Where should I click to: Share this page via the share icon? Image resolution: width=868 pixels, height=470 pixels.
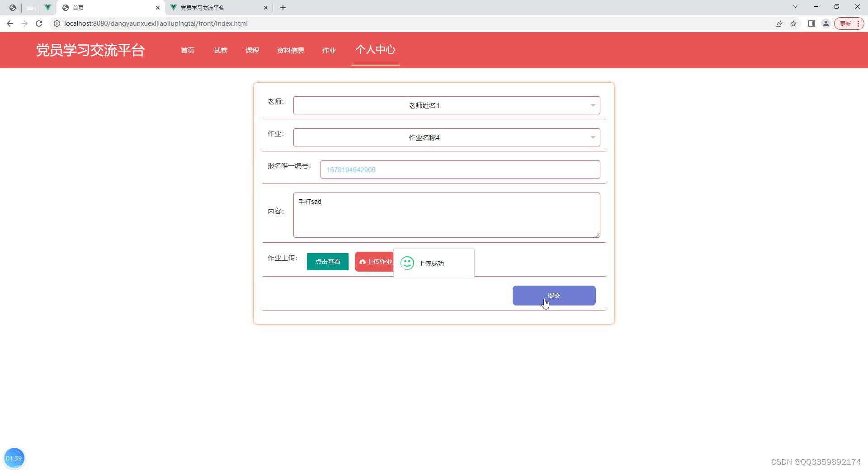pos(779,23)
